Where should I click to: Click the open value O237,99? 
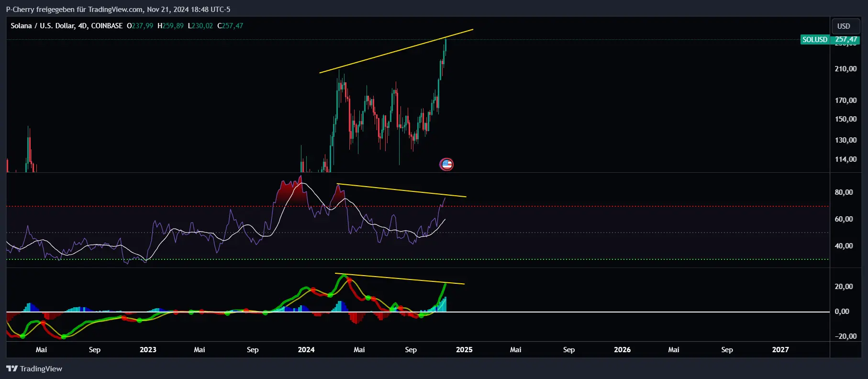tap(140, 26)
